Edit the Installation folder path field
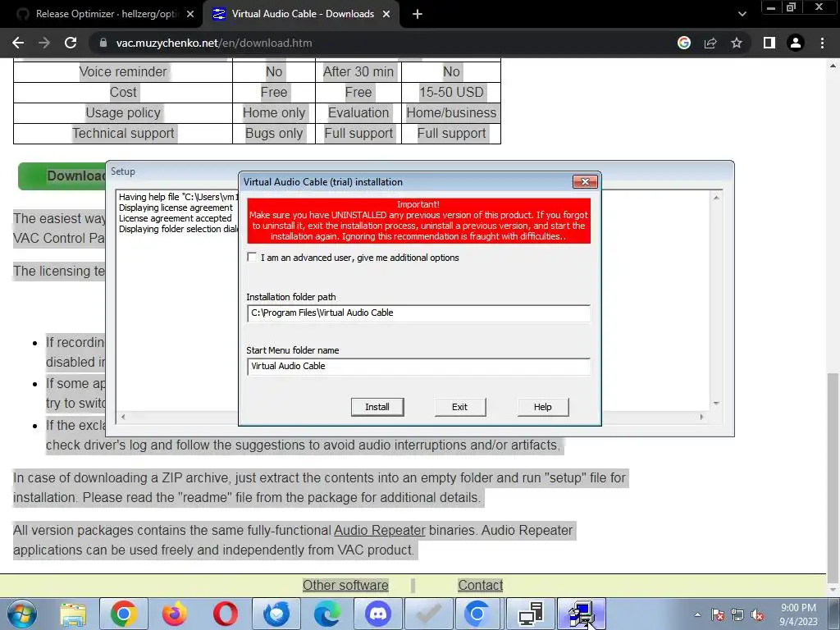 418,313
